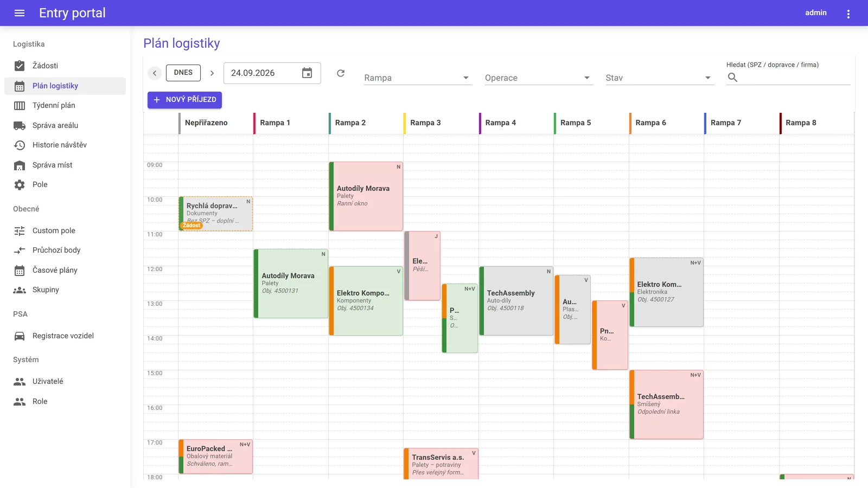Click the Správa míst garage icon
Image resolution: width=868 pixels, height=488 pixels.
pyautogui.click(x=20, y=165)
